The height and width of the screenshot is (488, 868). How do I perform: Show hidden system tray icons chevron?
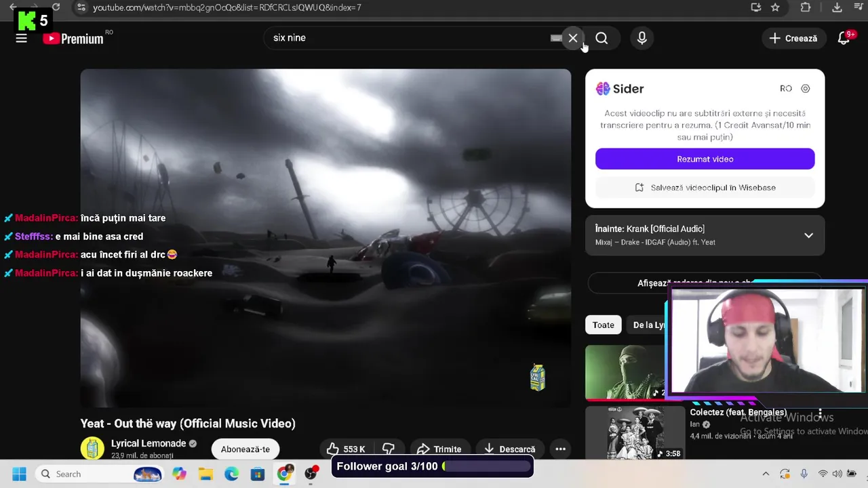click(x=766, y=474)
